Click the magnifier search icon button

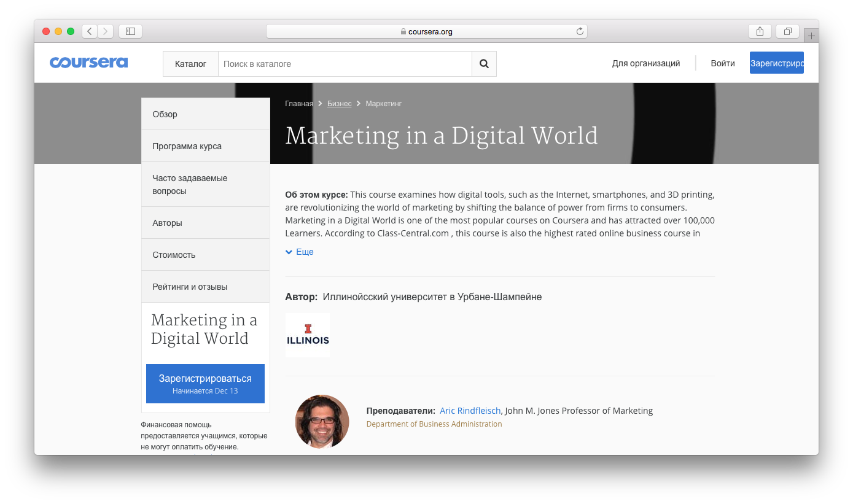(484, 64)
